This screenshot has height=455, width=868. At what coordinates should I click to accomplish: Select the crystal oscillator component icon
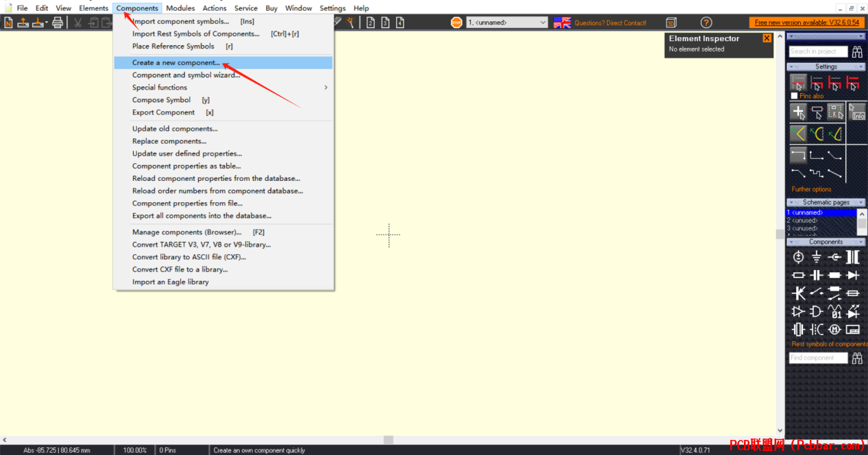click(x=799, y=330)
